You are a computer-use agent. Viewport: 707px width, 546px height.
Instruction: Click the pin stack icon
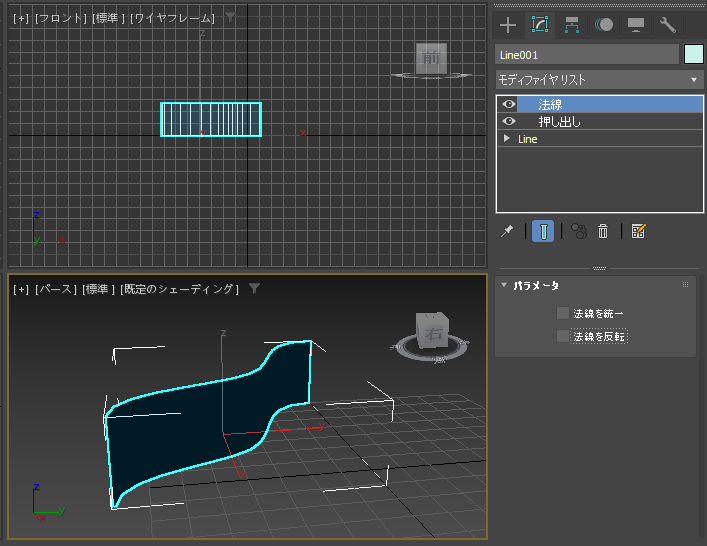coord(507,231)
